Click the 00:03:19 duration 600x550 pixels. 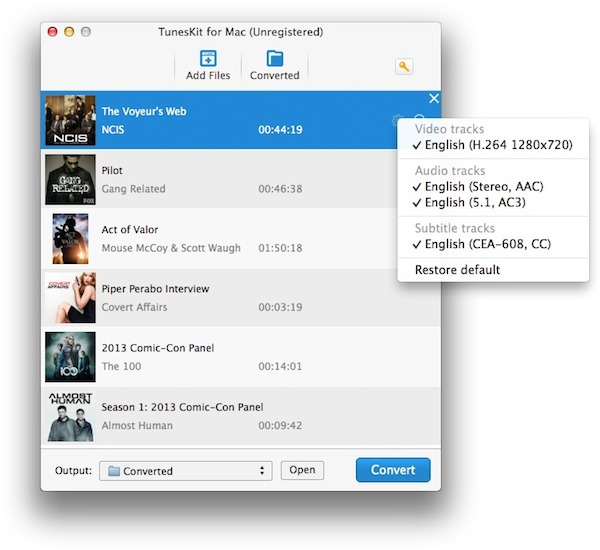(x=280, y=307)
